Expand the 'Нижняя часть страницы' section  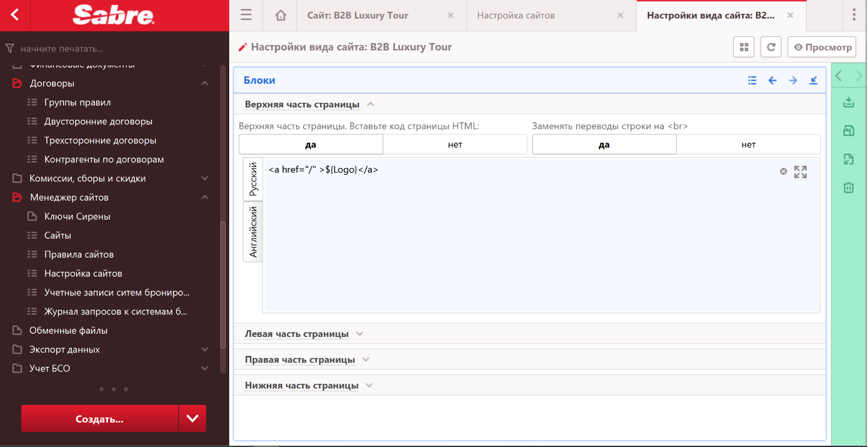(x=302, y=385)
